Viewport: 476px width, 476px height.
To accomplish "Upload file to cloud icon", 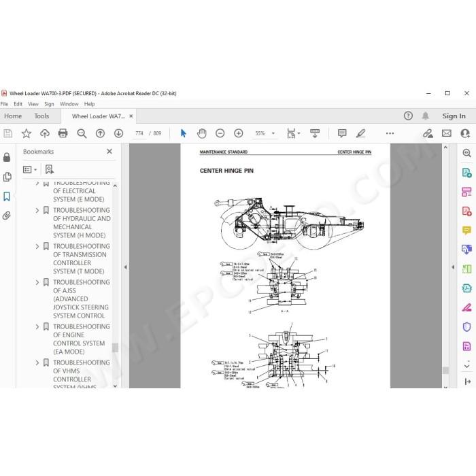I will point(45,133).
